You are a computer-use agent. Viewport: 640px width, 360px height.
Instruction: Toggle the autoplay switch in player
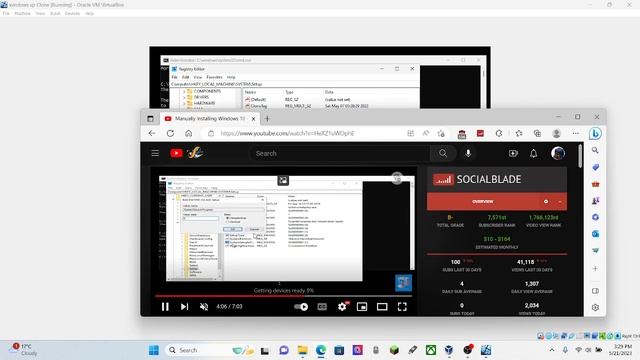[x=301, y=307]
